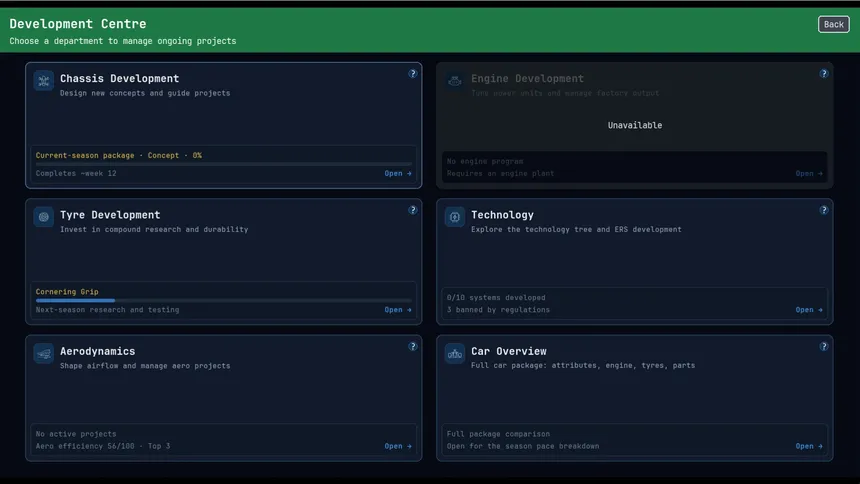
Task: Click the Aerodynamics airflow icon
Action: click(43, 353)
